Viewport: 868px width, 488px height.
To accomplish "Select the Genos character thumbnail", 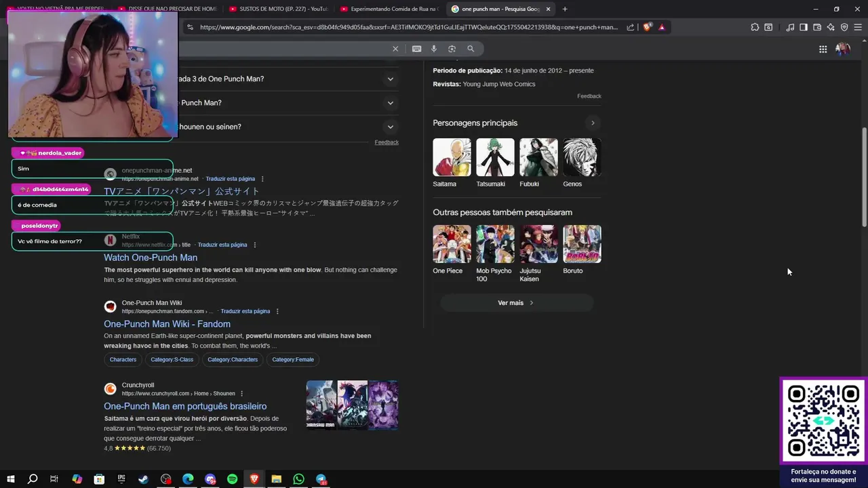I will pos(582,157).
